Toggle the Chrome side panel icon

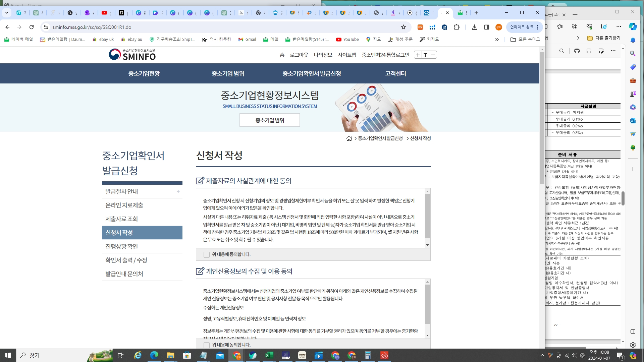coord(487,27)
